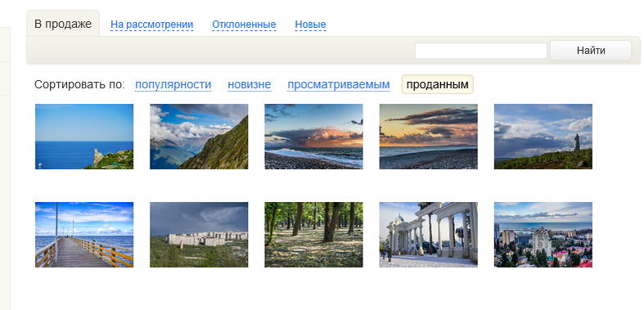Open the white colonnade in snow photo
The image size is (644, 310).
pos(428,235)
